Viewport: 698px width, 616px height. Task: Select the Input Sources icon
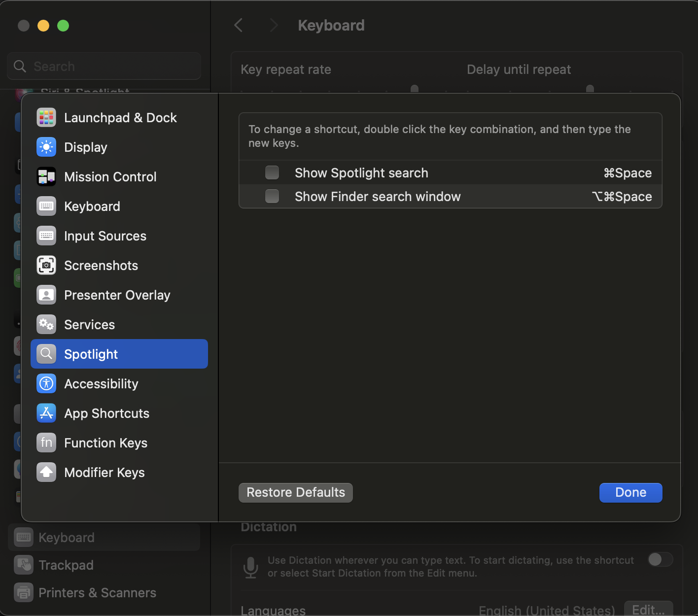[x=46, y=236]
